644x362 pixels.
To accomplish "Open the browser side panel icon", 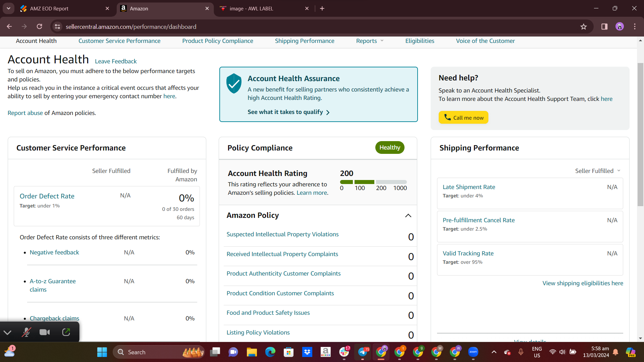I will (604, 26).
